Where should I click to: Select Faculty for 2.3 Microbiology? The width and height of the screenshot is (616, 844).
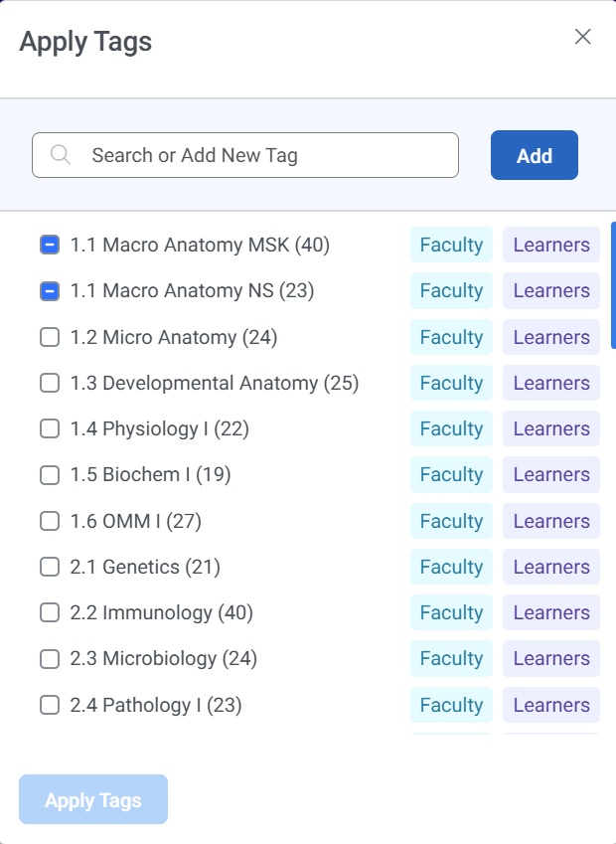tap(451, 659)
